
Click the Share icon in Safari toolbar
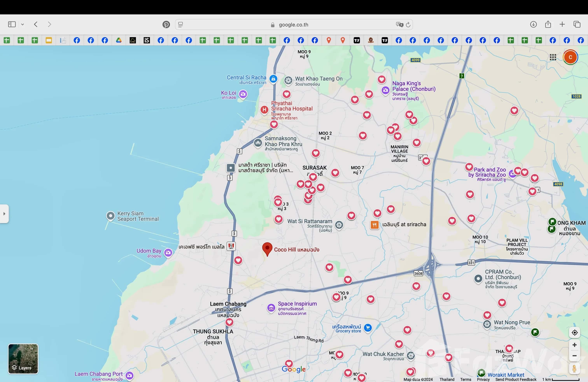click(x=548, y=24)
